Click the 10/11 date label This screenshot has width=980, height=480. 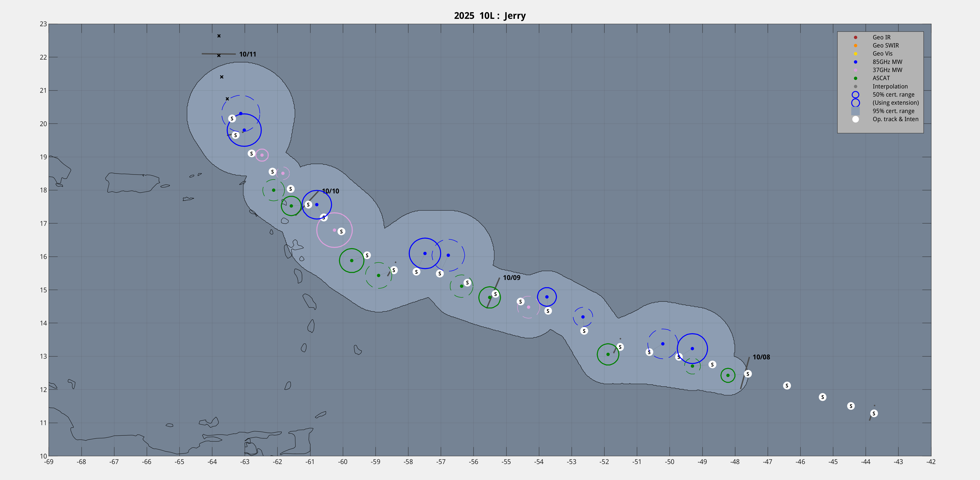coord(247,54)
